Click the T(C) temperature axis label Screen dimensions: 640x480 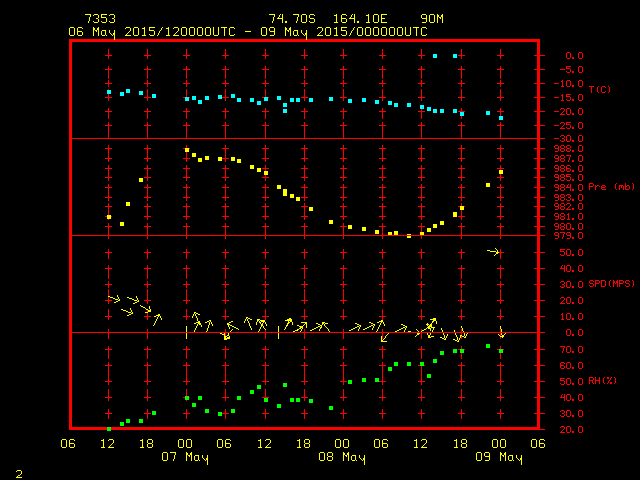[x=599, y=90]
